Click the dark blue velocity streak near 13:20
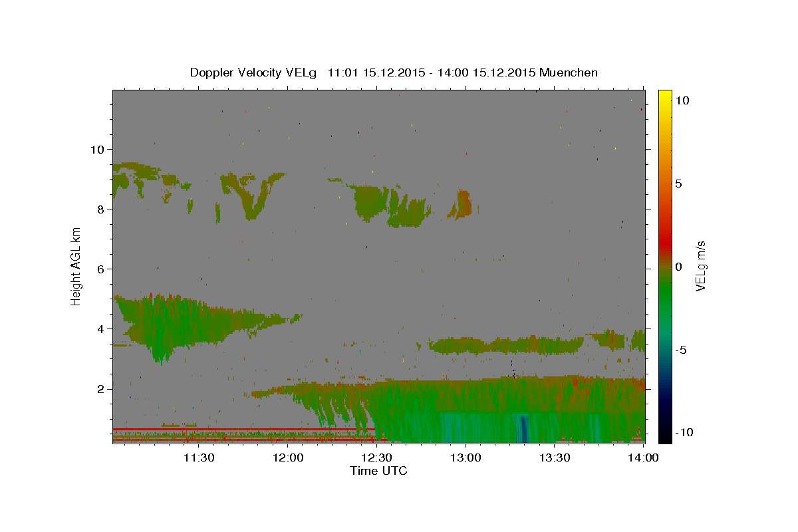The height and width of the screenshot is (532, 798). [x=523, y=428]
